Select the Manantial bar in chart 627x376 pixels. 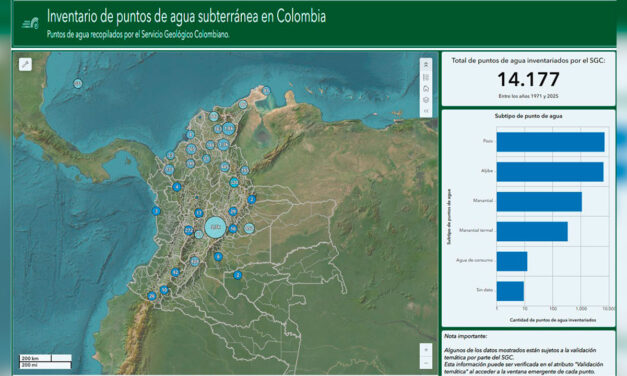[539, 202]
